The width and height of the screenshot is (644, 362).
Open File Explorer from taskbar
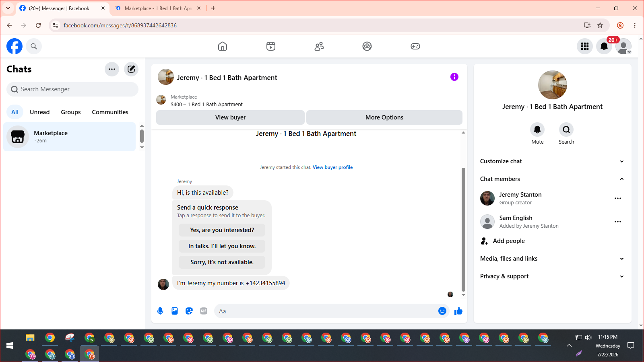coord(30,337)
